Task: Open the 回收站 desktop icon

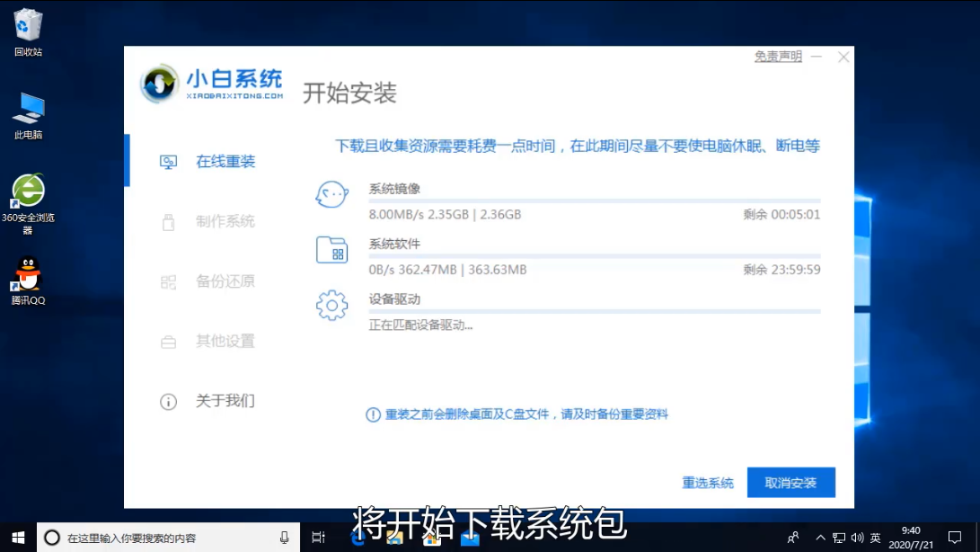Action: [28, 27]
